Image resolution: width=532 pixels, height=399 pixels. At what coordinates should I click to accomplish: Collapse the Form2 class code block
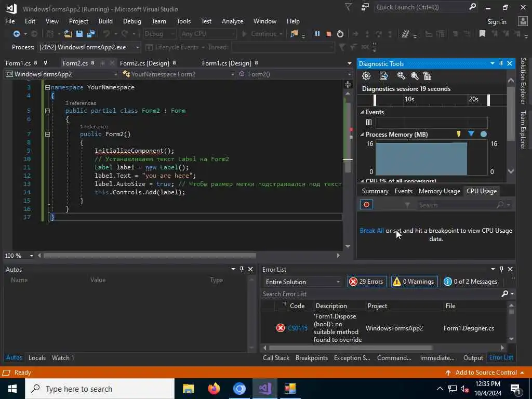(47, 111)
